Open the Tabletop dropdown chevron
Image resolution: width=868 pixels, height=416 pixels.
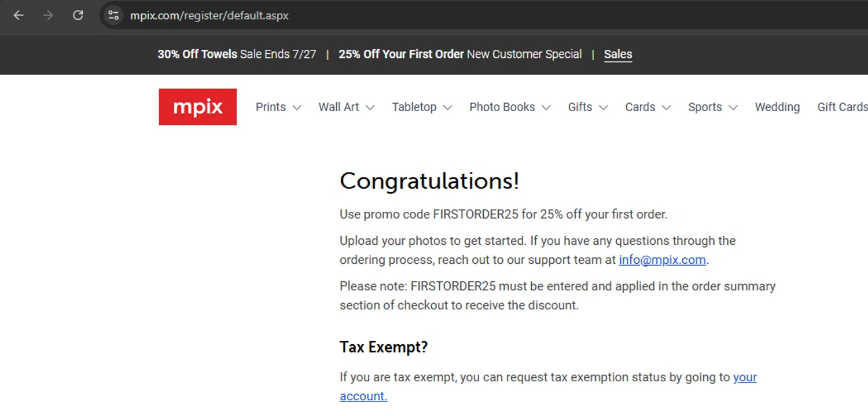[447, 108]
